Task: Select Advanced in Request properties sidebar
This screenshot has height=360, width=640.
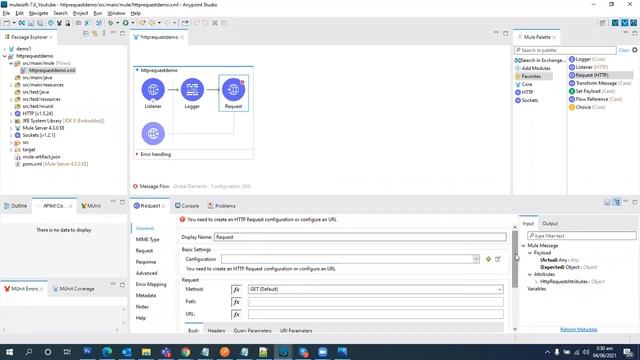Action: (x=147, y=273)
